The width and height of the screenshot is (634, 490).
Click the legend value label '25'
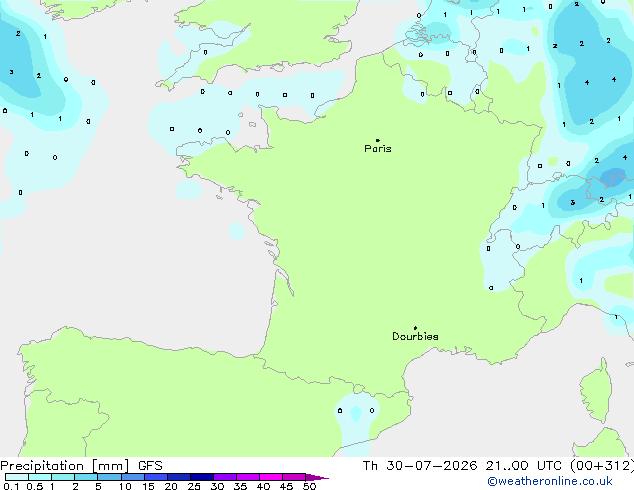194,486
